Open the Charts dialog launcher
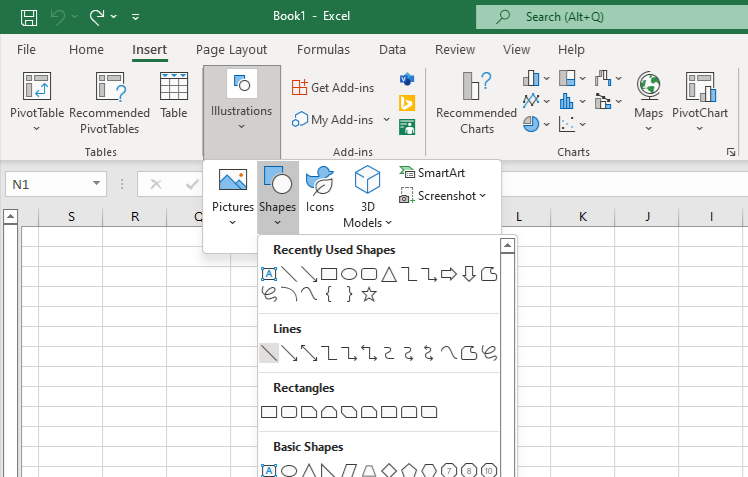Screen dimensions: 748x477 pyautogui.click(x=731, y=152)
